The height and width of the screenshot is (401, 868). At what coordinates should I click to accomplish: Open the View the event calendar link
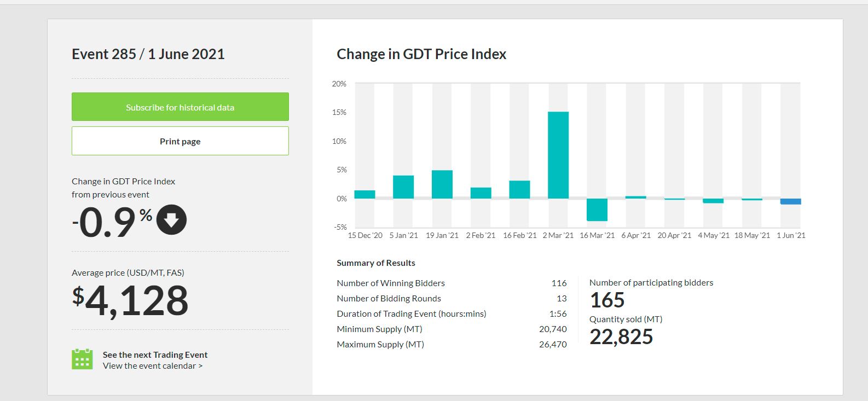pyautogui.click(x=153, y=366)
